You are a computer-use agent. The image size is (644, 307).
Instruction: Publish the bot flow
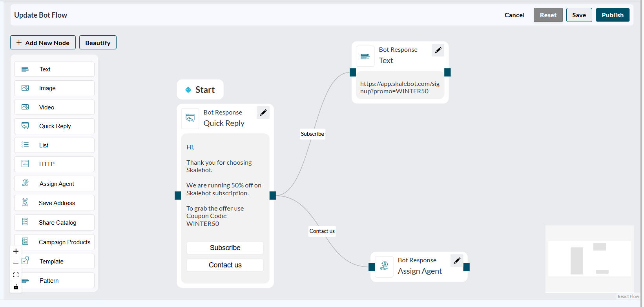(613, 15)
